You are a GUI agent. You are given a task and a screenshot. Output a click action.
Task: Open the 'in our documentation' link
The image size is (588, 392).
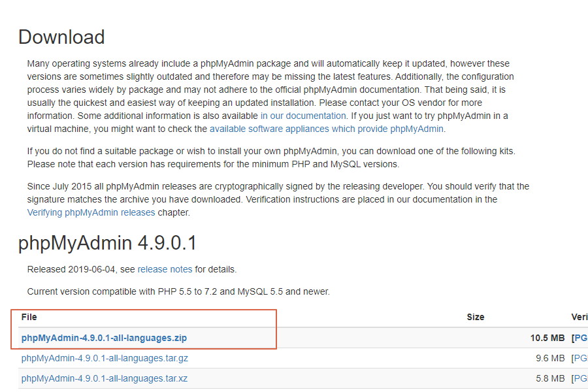pyautogui.click(x=303, y=116)
